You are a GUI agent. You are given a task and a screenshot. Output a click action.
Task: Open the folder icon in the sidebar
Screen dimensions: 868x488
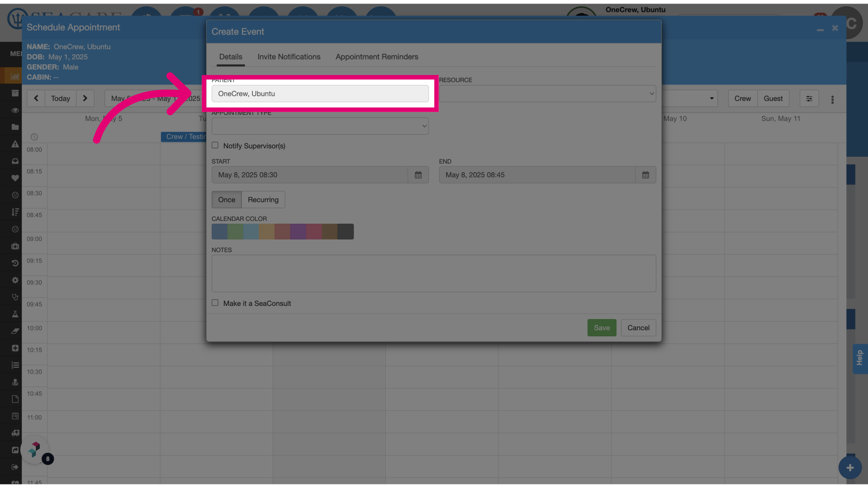click(x=15, y=127)
